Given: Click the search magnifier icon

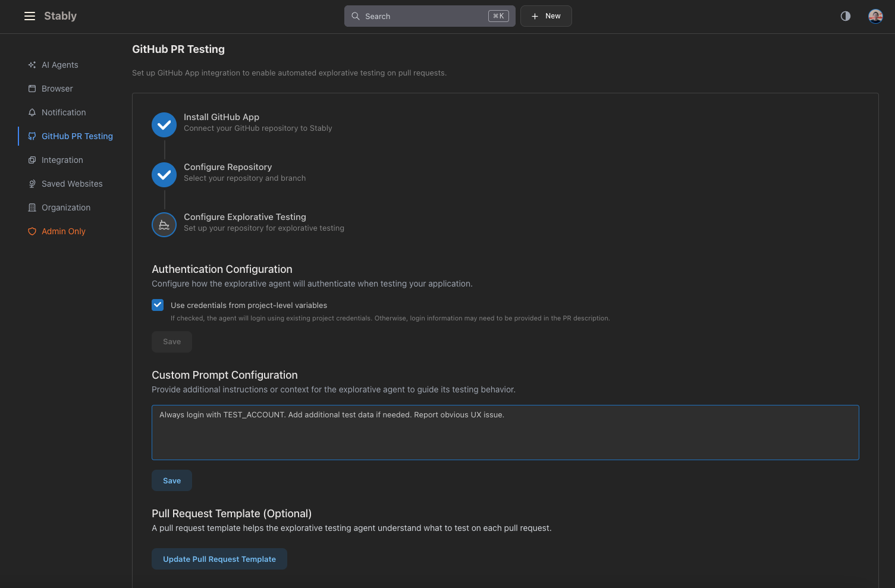Looking at the screenshot, I should [x=356, y=16].
